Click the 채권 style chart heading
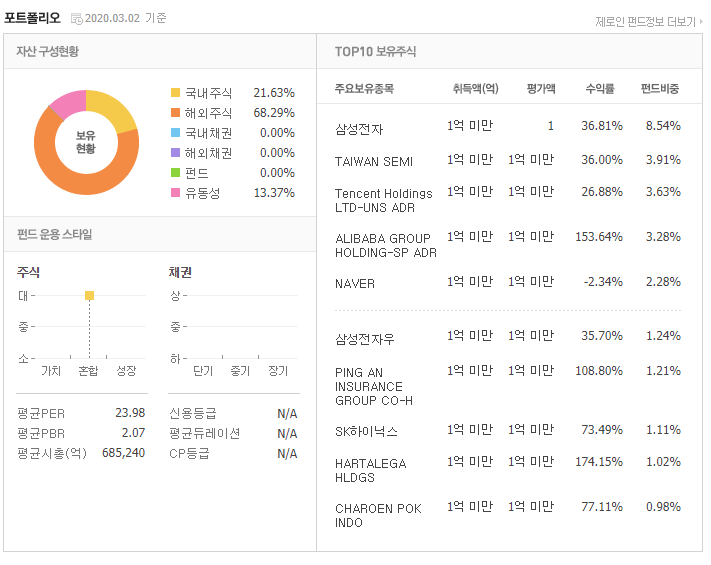This screenshot has width=711, height=565. click(x=180, y=272)
